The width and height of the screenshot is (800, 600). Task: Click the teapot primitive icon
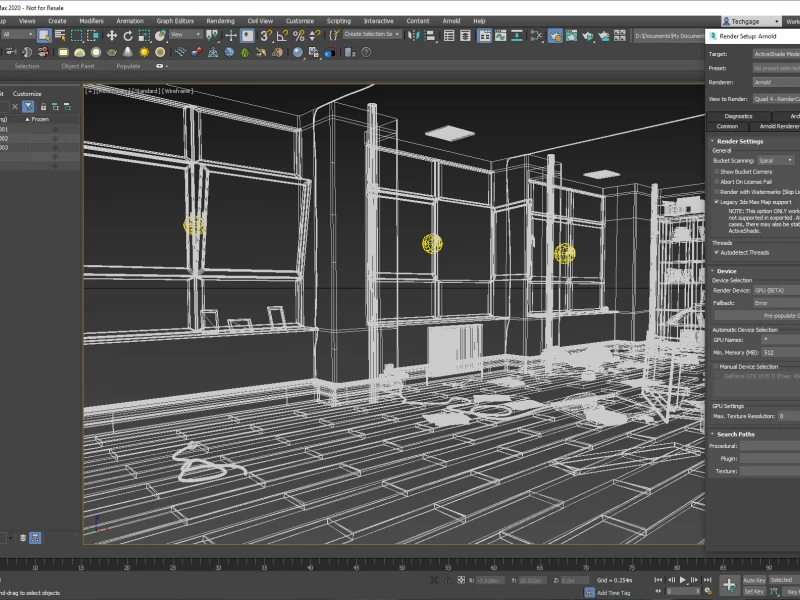(x=112, y=52)
